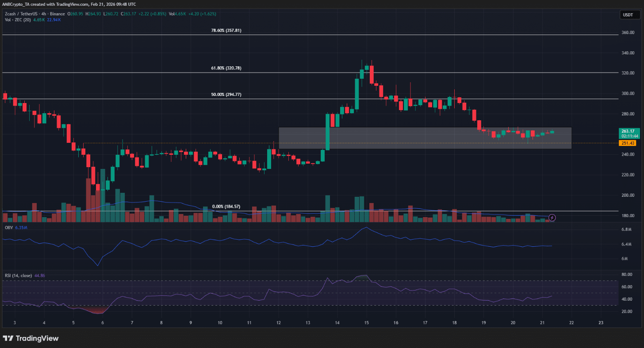
Task: Click the purple lightning flash icon
Action: coord(552,217)
